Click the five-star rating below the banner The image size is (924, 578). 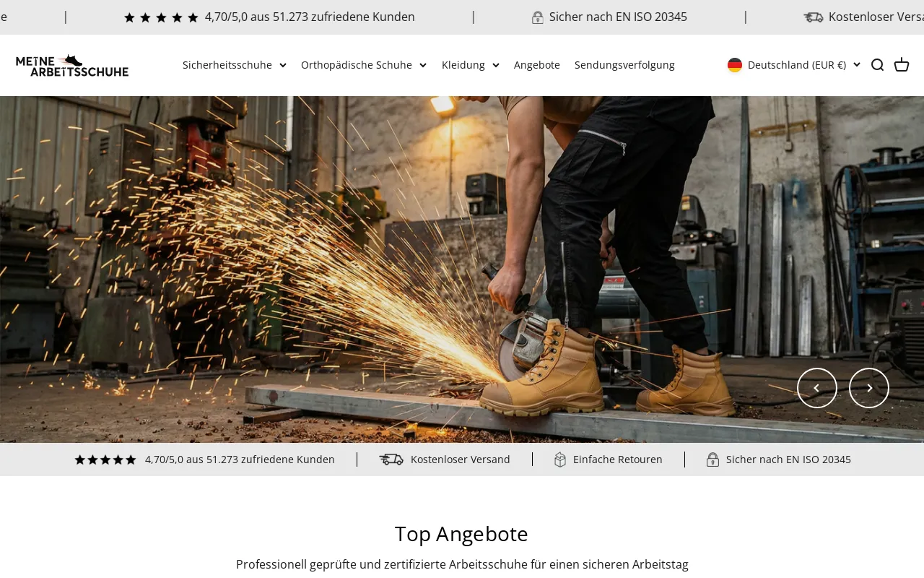tap(105, 460)
